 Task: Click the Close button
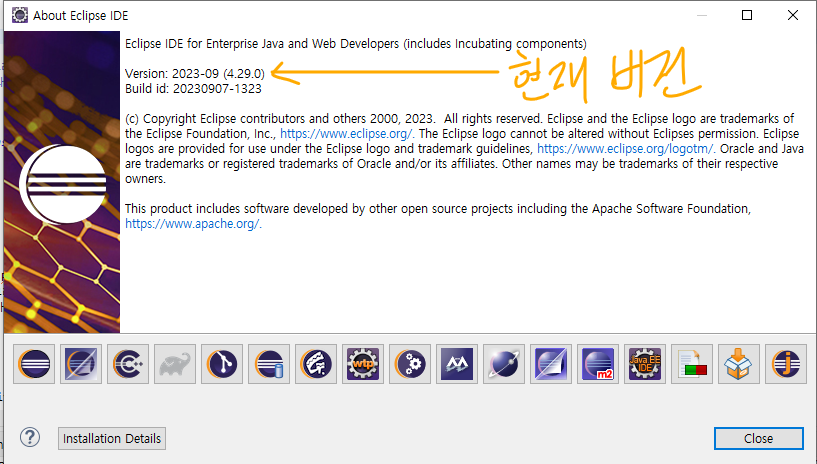pos(759,438)
